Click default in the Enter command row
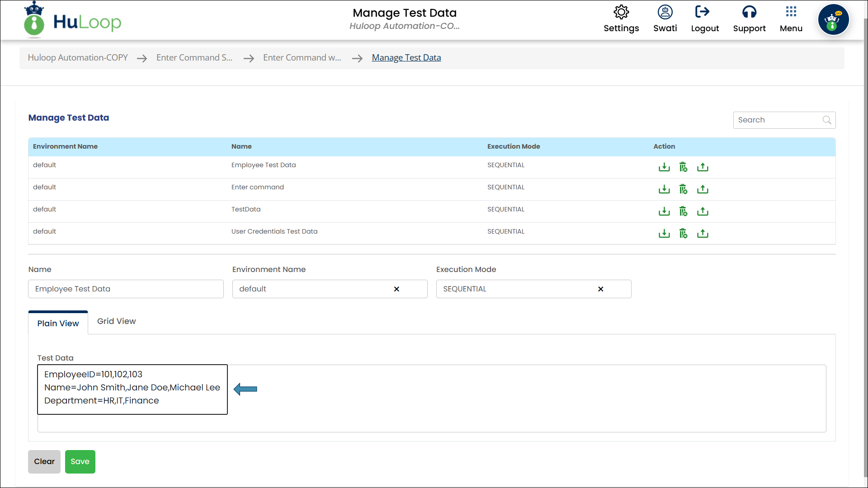868x488 pixels. click(x=44, y=187)
